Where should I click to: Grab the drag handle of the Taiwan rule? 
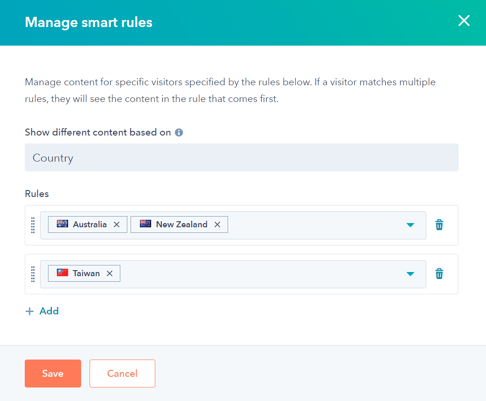[33, 274]
